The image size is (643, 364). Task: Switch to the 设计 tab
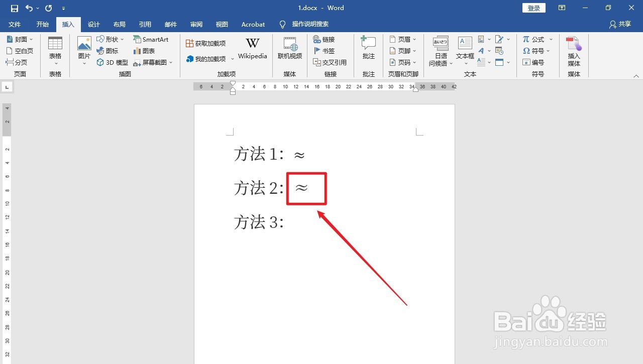tap(94, 24)
